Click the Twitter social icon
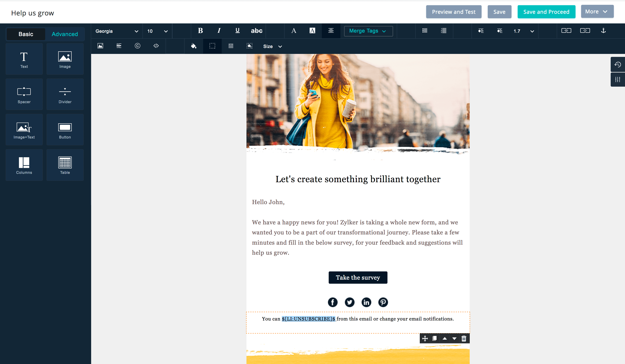 point(350,302)
